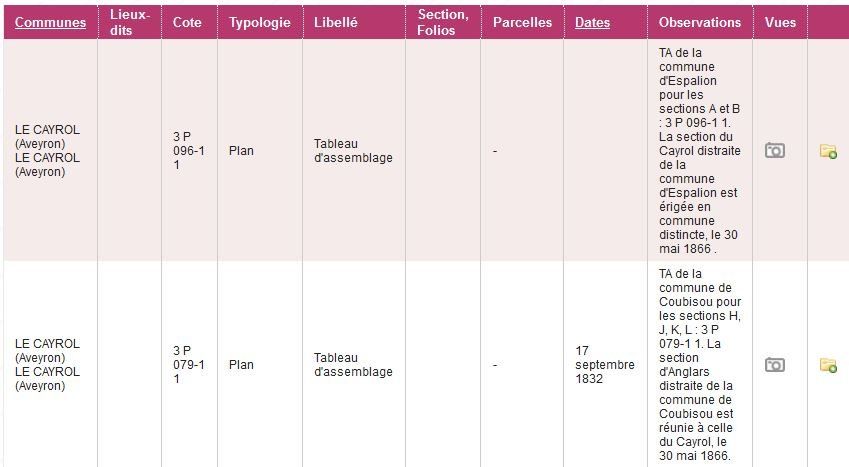Select the cote cell 3 P 096-1 1

coord(188,151)
